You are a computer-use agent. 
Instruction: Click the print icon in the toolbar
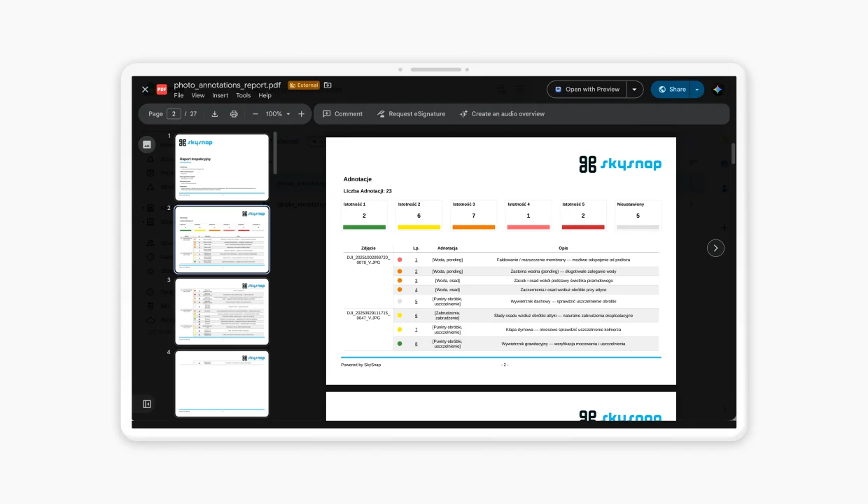coord(234,114)
